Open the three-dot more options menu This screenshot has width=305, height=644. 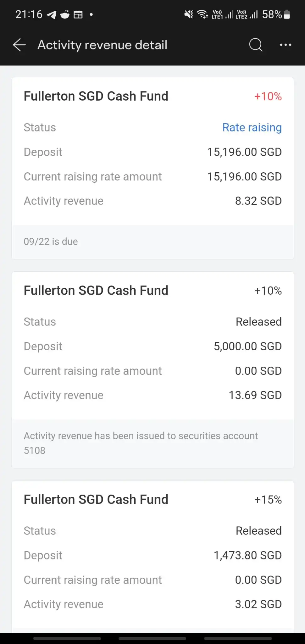[286, 45]
